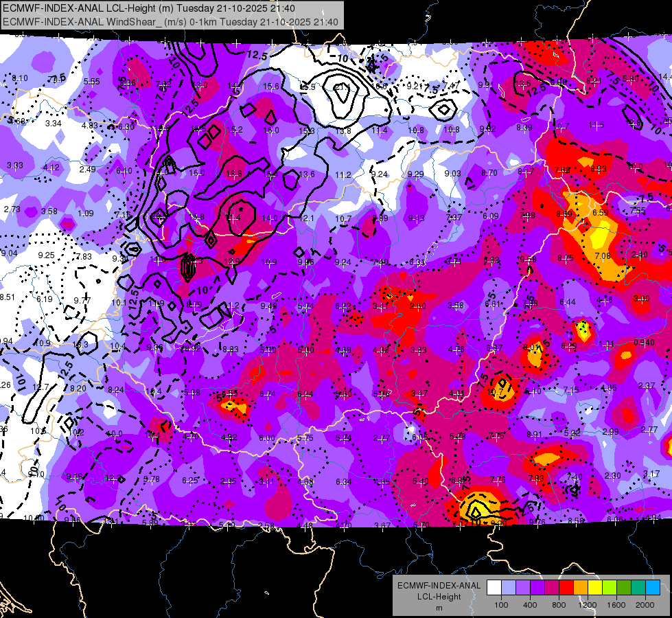Click the wind shear value 3.33
Screen dimensions: 672x618
pyautogui.click(x=15, y=165)
